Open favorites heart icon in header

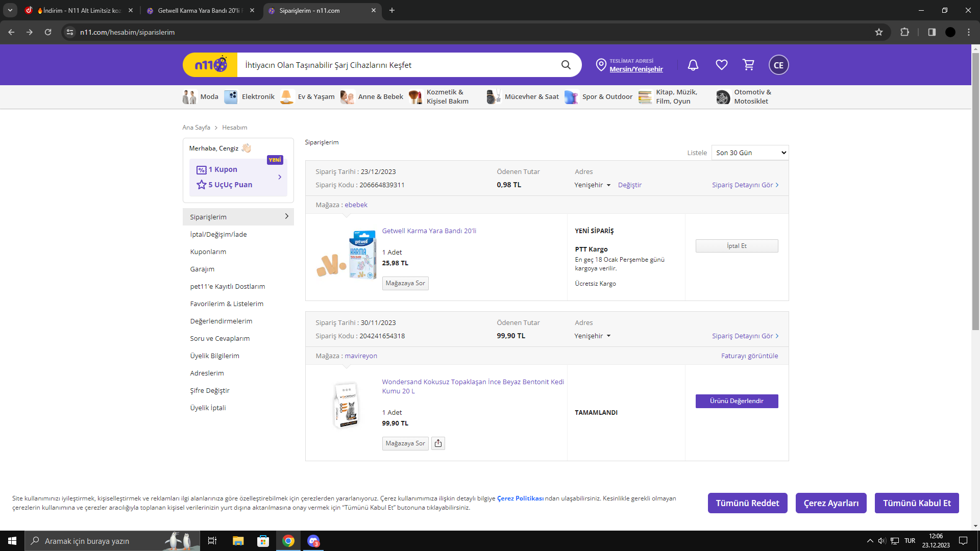pos(721,65)
